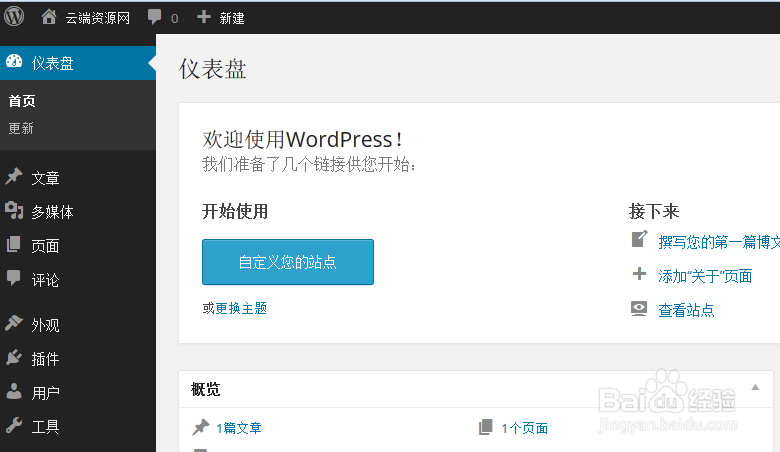Click the plug icon for 插件

[14, 357]
